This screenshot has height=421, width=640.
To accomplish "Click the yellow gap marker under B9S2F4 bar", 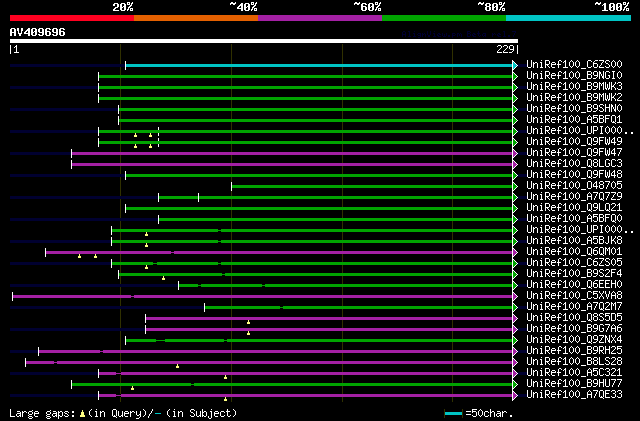I will pyautogui.click(x=163, y=278).
